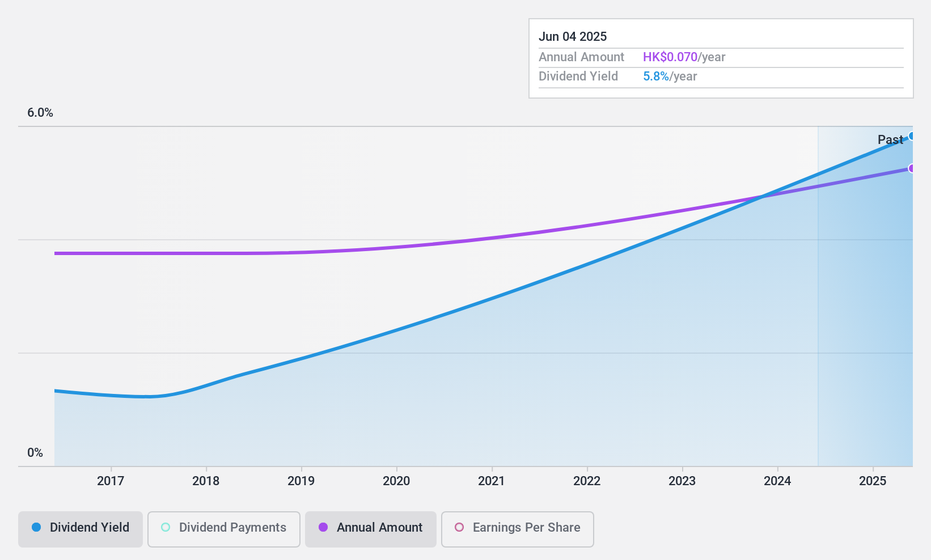
Task: Select the pink Earnings Per Share circle icon
Action: [459, 527]
